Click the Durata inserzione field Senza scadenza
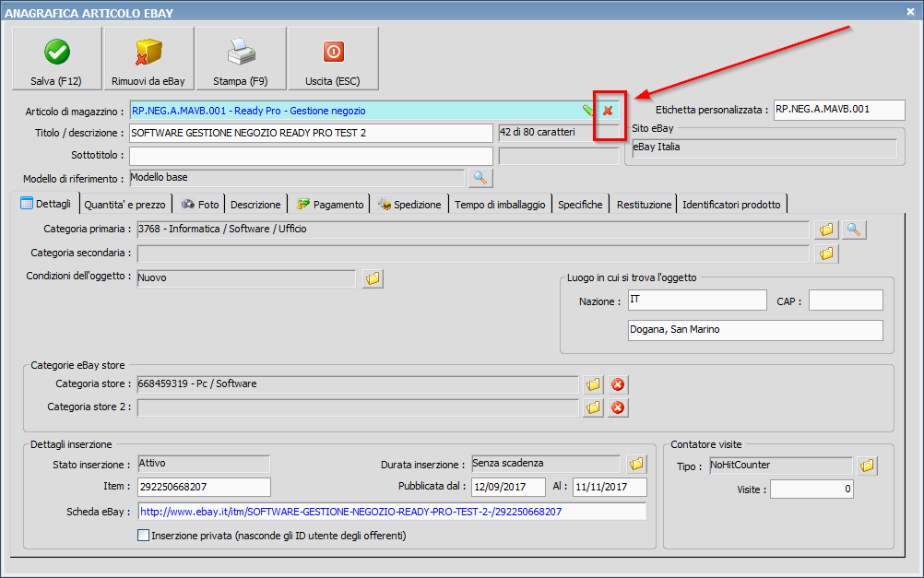The image size is (924, 578). [x=546, y=465]
